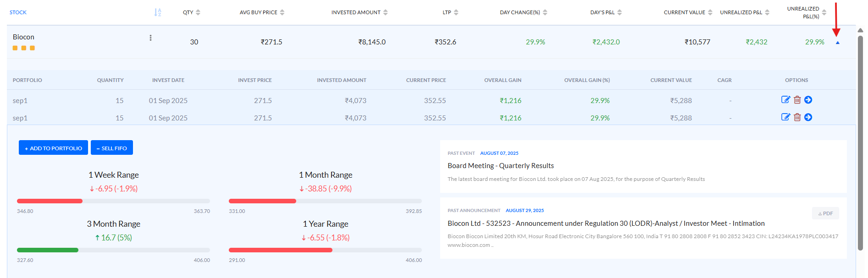Click the 1 Month low value 331.00

pos(237,211)
